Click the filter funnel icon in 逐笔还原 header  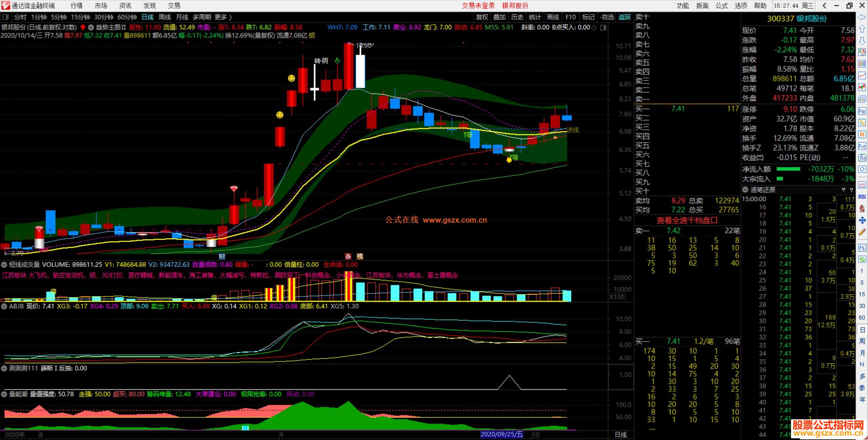tap(843, 190)
